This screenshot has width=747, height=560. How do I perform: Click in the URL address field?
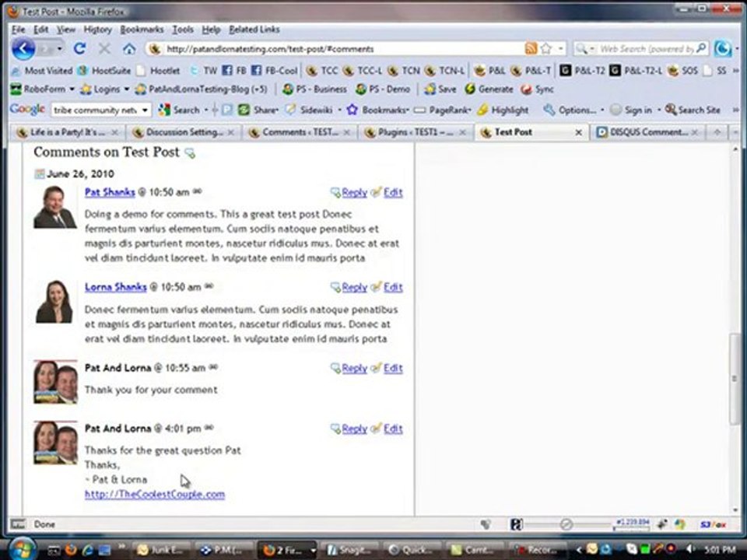click(342, 48)
